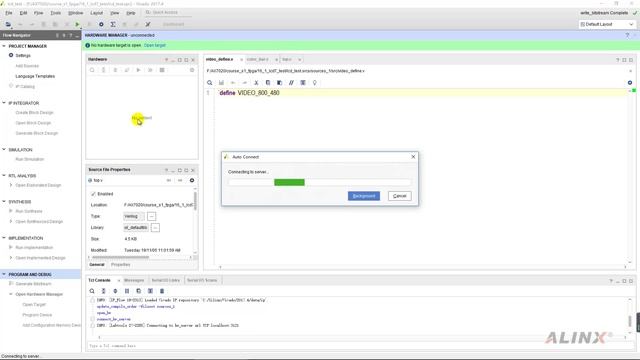Click the help question mark in Flow Navigator header
The height and width of the screenshot is (360, 640).
click(71, 36)
